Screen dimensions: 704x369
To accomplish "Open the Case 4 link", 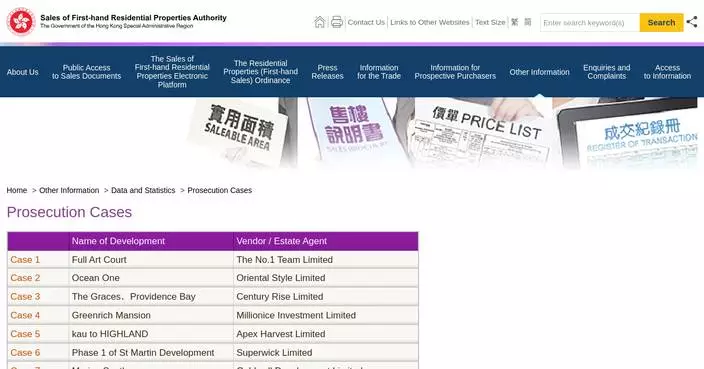I will [x=25, y=316].
